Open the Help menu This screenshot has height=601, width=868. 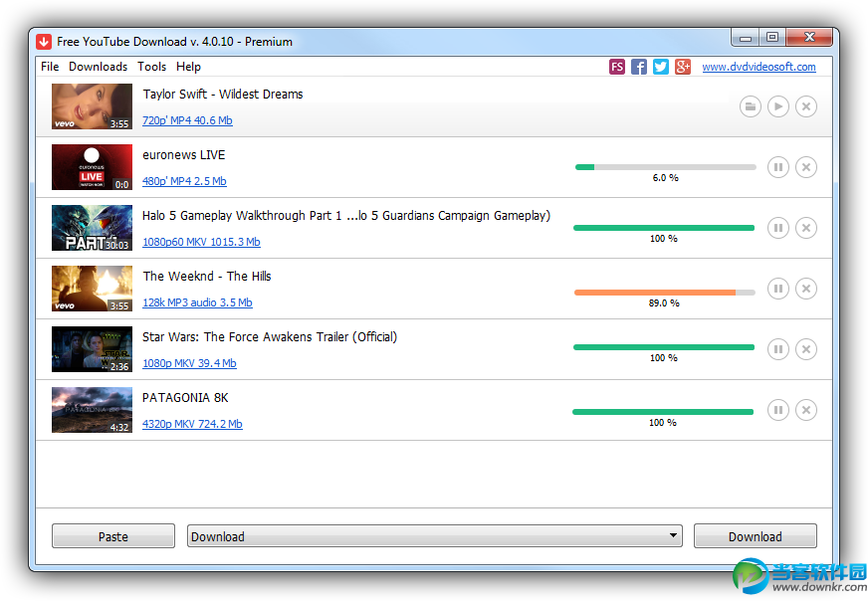[188, 67]
